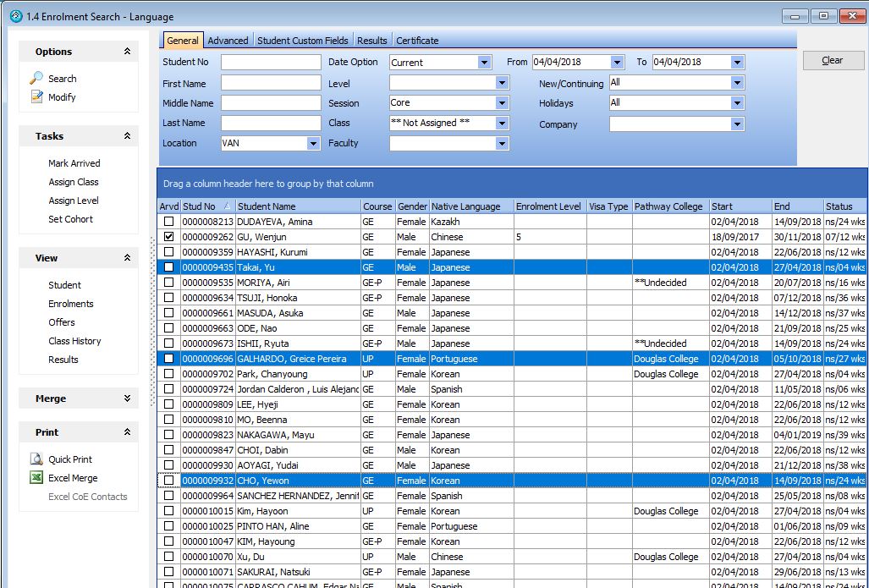The height and width of the screenshot is (588, 869).
Task: Click the Modify pencil icon
Action: coord(36,96)
